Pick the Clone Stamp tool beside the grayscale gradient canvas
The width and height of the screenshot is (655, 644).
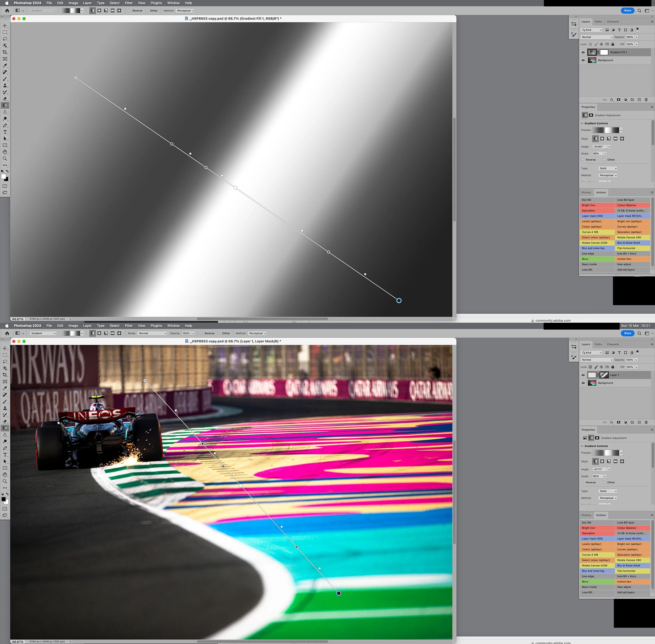coord(5,85)
